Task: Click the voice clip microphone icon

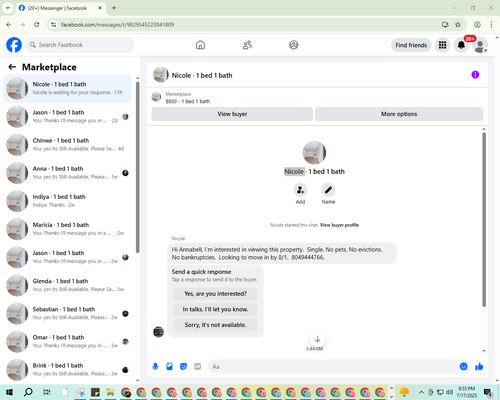Action: click(155, 367)
